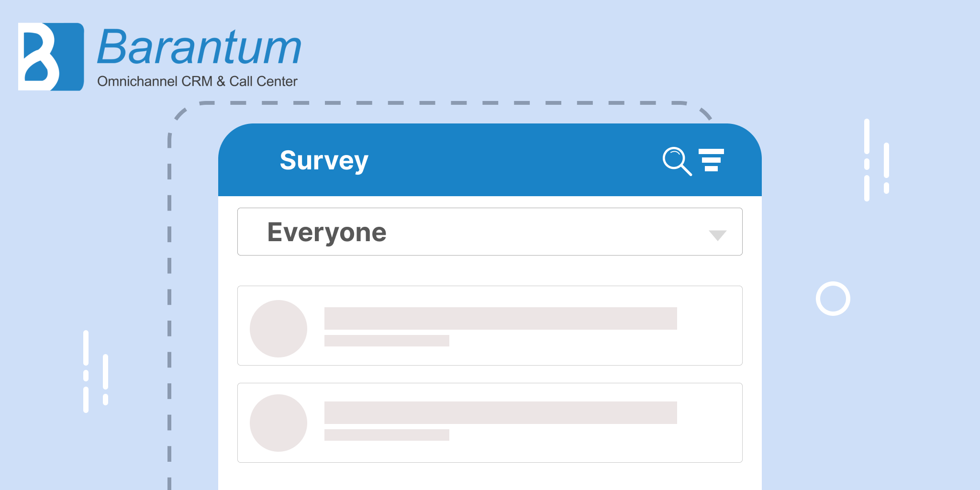This screenshot has height=490, width=980.
Task: Click the blue Survey header bar
Action: pyautogui.click(x=490, y=160)
